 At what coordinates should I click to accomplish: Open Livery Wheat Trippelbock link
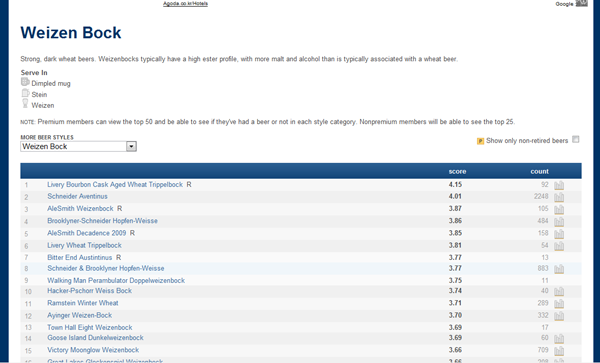pos(84,245)
